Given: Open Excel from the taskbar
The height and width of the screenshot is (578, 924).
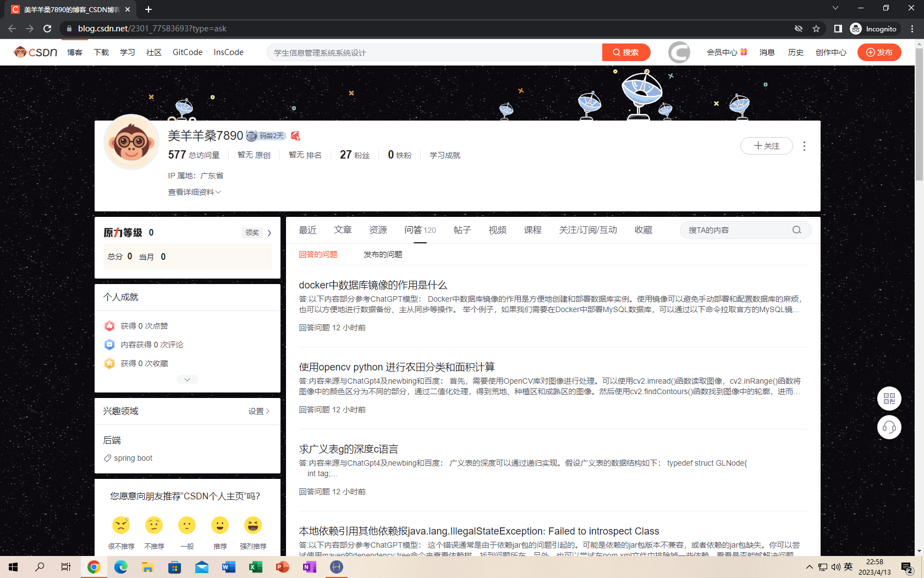Looking at the screenshot, I should pos(256,567).
